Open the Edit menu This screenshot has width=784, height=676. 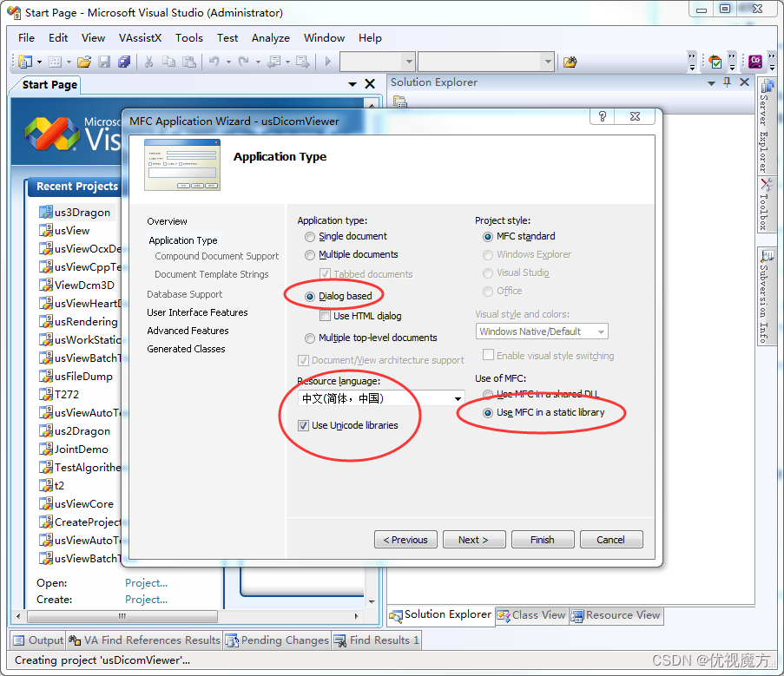(x=58, y=38)
